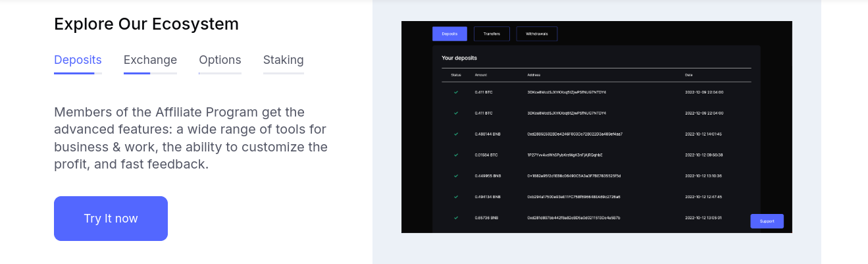
Task: Click the status checkmark in the topmost deposit row
Action: tap(456, 92)
